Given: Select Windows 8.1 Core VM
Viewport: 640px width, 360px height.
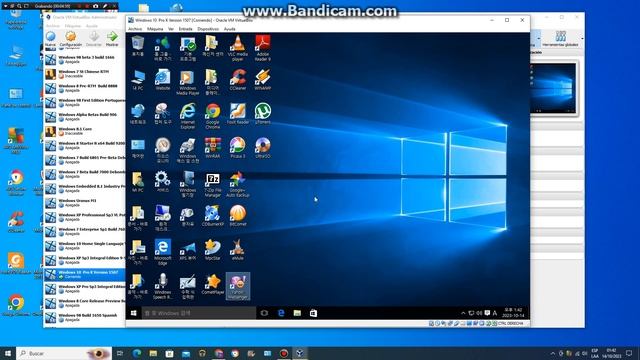Looking at the screenshot, I should click(x=84, y=131).
